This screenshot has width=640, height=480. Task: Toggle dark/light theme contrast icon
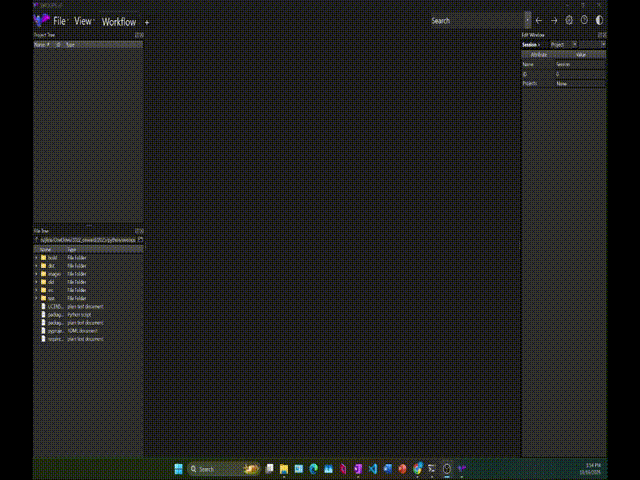pos(599,20)
